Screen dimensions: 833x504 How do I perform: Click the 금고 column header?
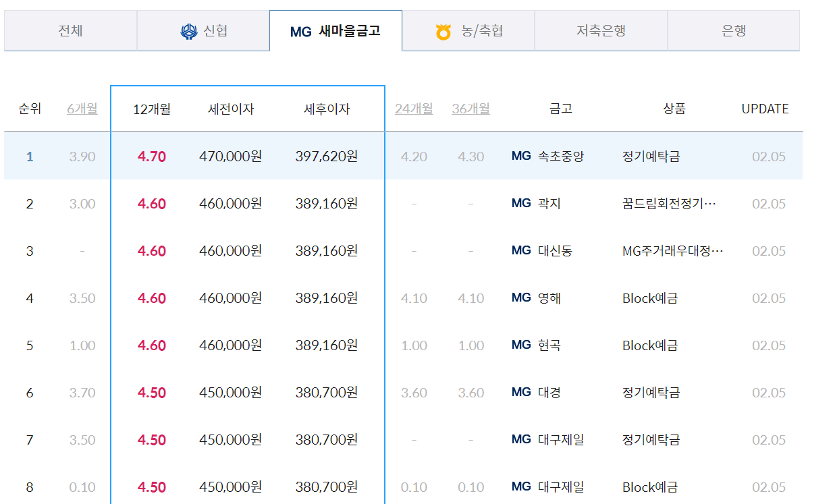(561, 109)
